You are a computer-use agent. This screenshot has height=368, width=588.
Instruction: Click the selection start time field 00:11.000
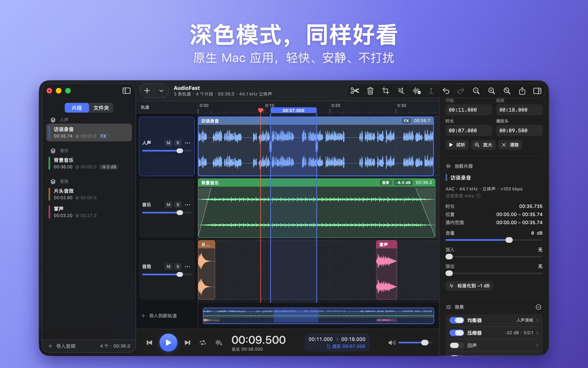point(469,110)
